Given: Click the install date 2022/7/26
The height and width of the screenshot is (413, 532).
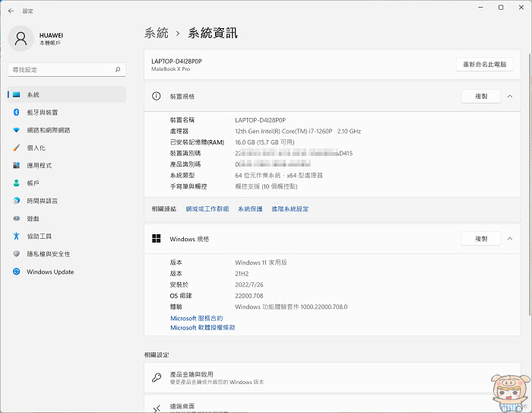Looking at the screenshot, I should [x=249, y=284].
